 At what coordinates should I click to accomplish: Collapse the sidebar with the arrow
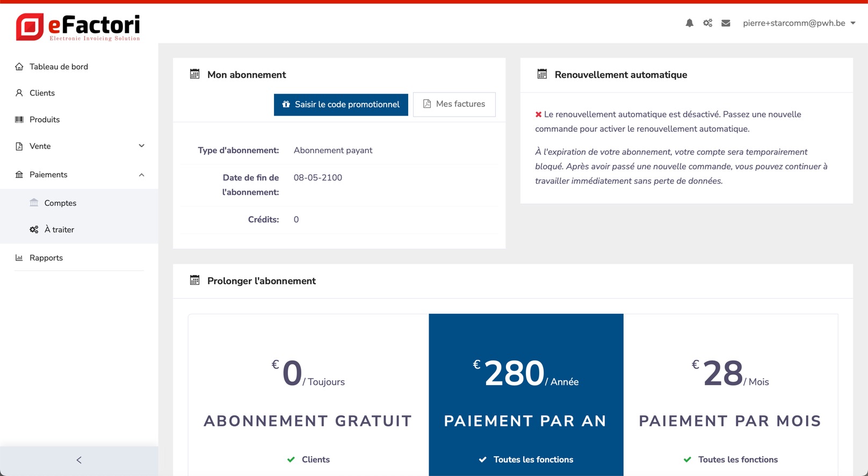(x=79, y=460)
